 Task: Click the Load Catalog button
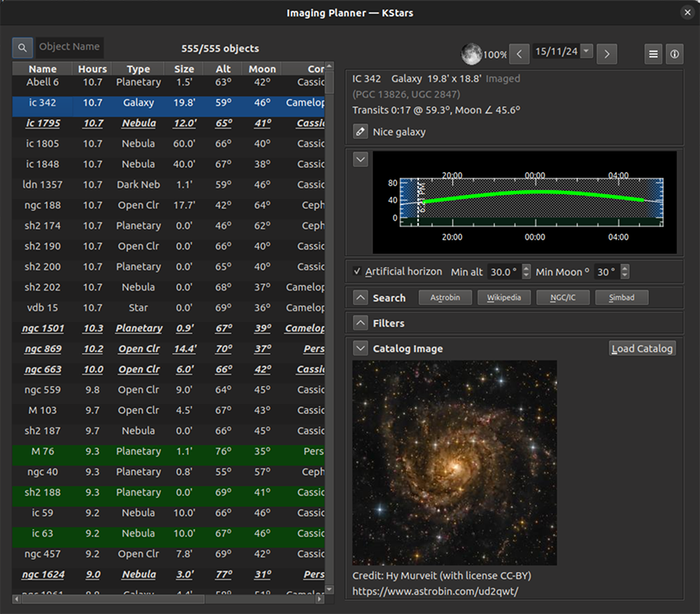642,348
